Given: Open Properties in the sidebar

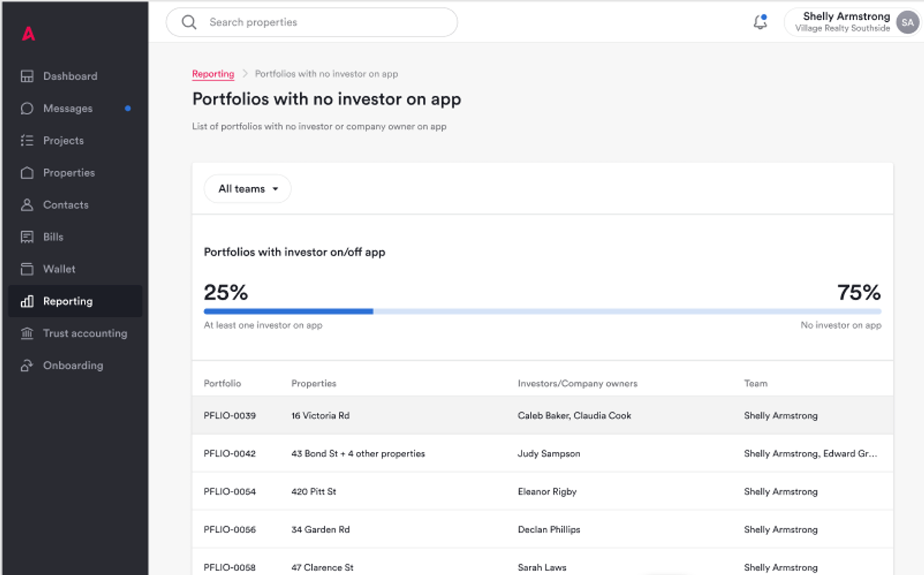Looking at the screenshot, I should point(69,173).
